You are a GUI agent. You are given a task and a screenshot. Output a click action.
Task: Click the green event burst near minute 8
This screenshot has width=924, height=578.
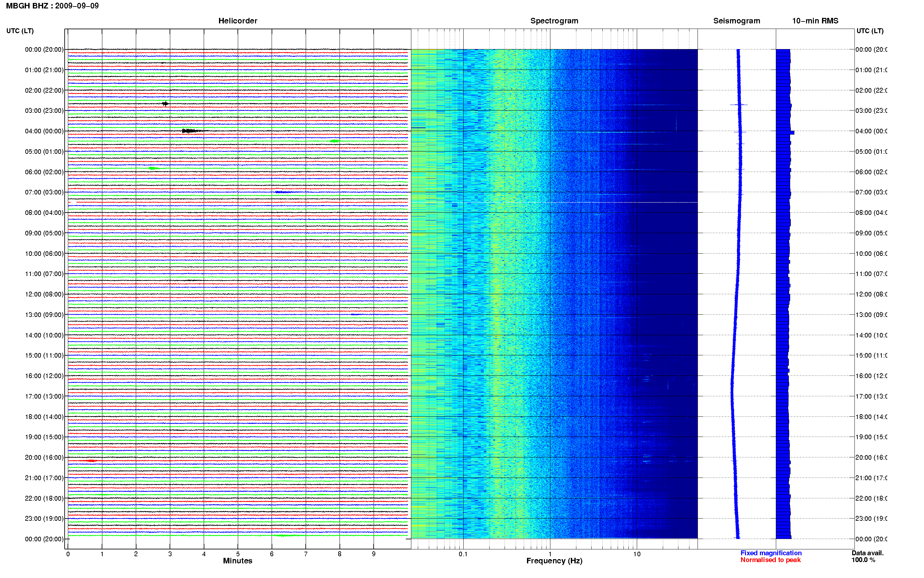point(335,141)
